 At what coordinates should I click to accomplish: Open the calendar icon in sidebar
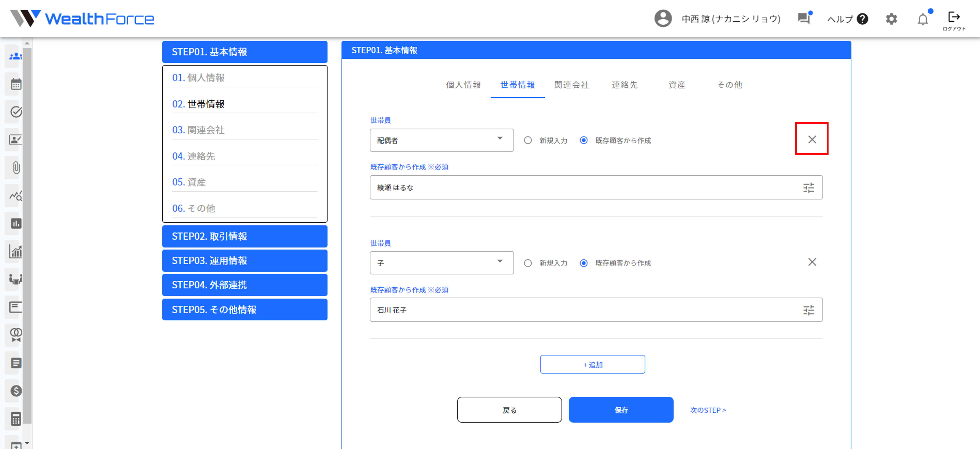tap(16, 84)
